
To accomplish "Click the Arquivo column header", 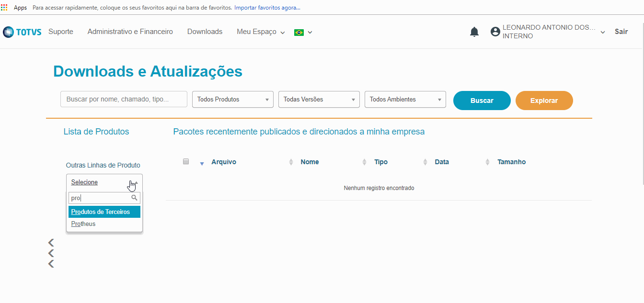I will [x=224, y=162].
